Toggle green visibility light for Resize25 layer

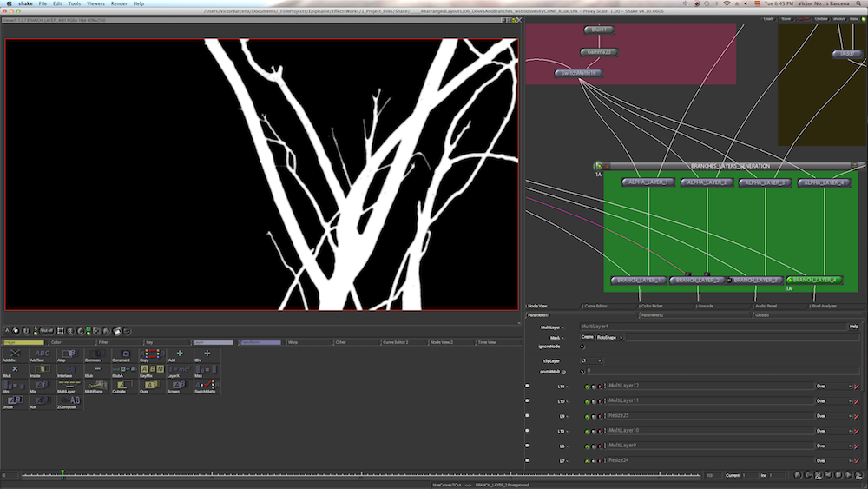tap(587, 416)
